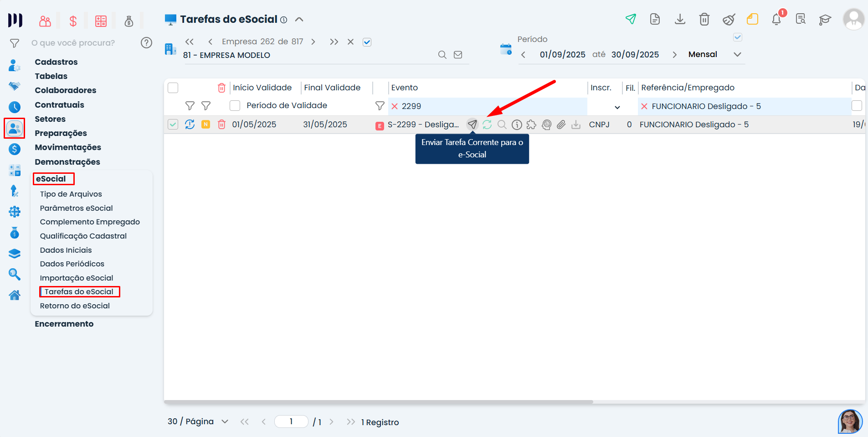This screenshot has height=437, width=868.
Task: Click the download icon in the S-2299 row
Action: pyautogui.click(x=576, y=125)
